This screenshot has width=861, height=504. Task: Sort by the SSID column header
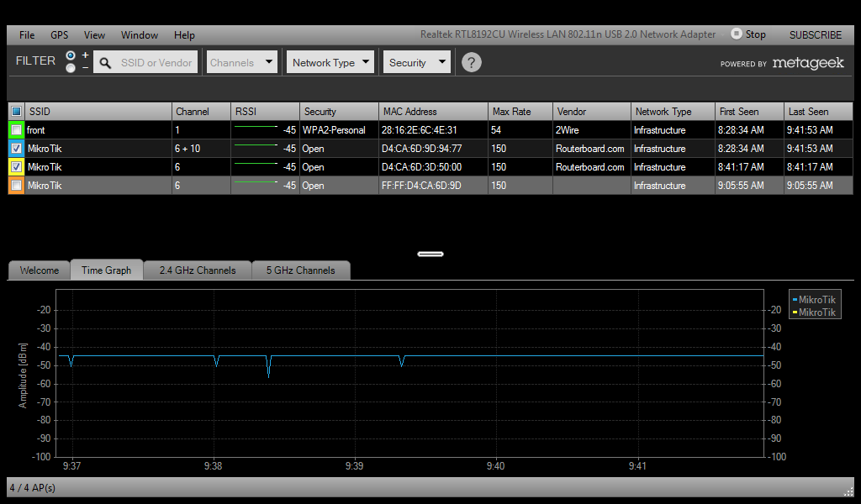point(98,112)
